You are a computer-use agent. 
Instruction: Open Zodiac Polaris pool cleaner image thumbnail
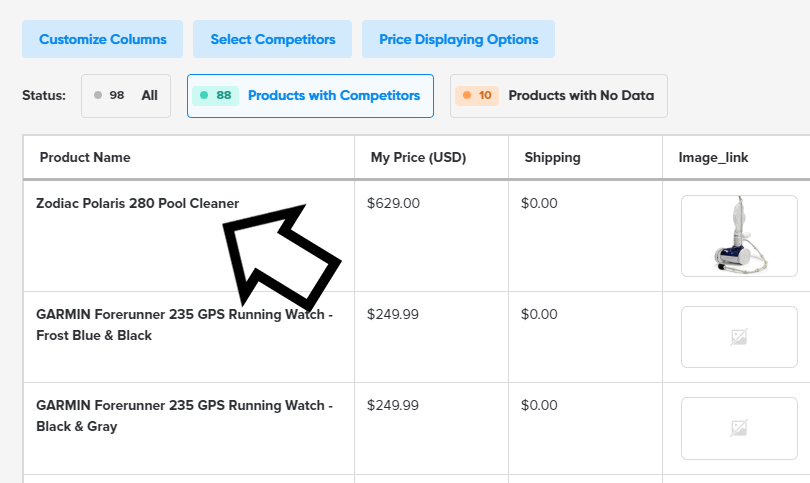[x=739, y=236]
